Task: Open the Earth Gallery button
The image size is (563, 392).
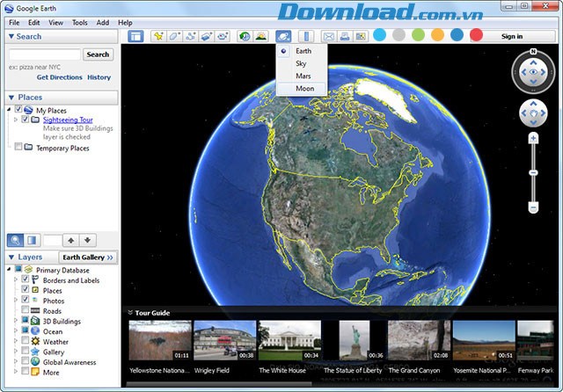Action: pos(88,258)
